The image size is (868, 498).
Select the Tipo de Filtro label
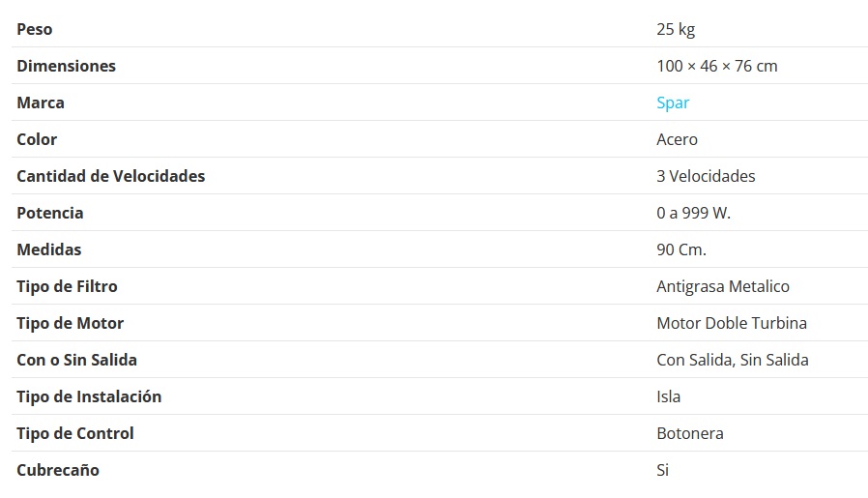67,286
